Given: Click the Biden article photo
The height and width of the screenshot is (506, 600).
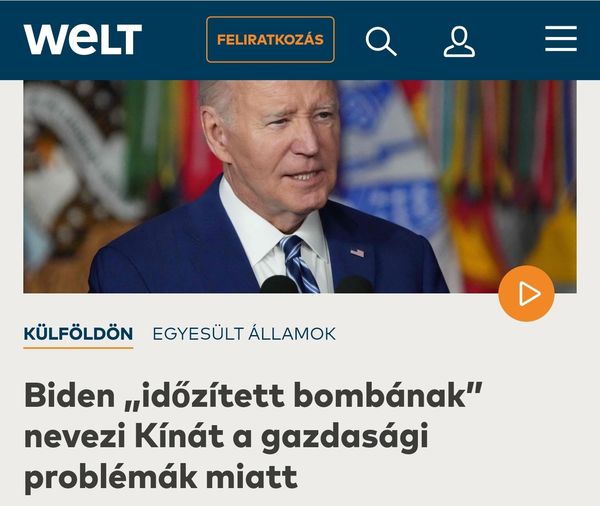Looking at the screenshot, I should click(x=300, y=187).
